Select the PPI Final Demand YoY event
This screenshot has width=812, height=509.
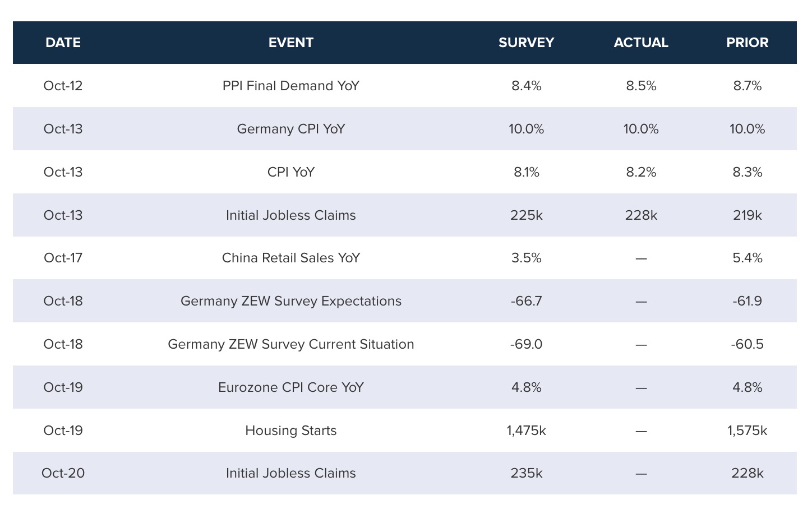click(x=290, y=86)
